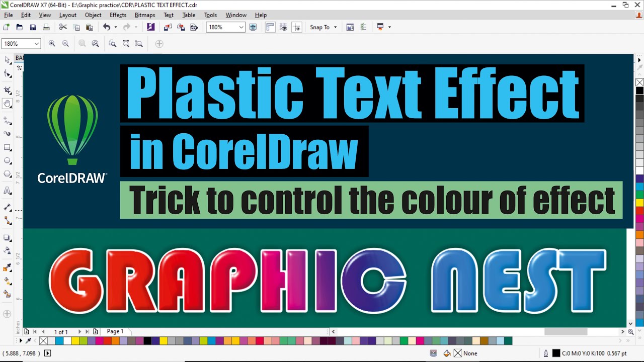Viewport: 644px width, 362px height.
Task: Select the Freehand tool
Action: click(8, 121)
